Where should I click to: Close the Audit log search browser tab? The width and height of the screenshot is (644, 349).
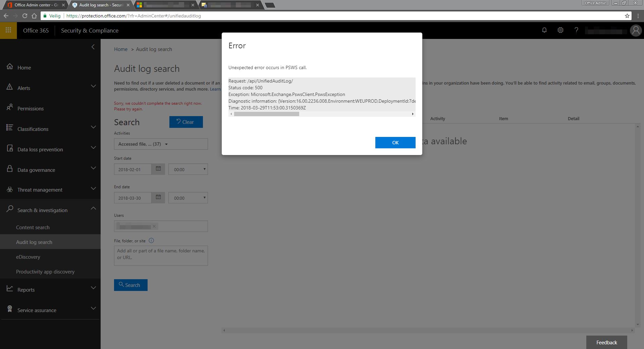click(128, 5)
